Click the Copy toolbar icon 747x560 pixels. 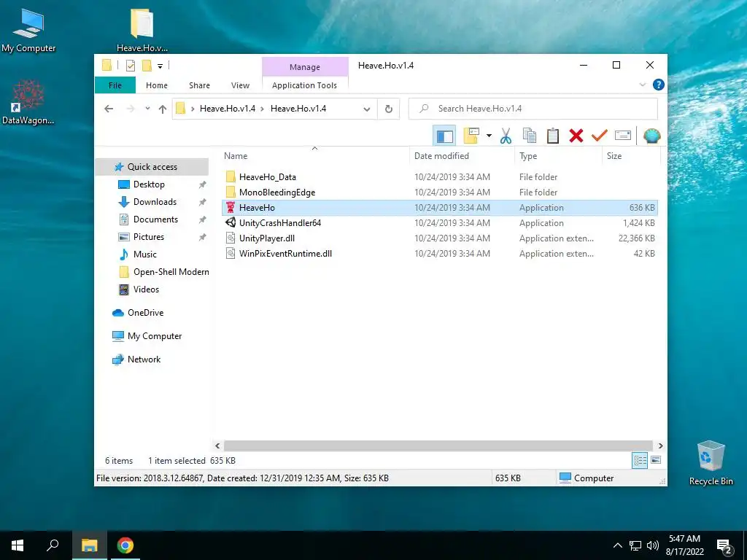pyautogui.click(x=530, y=136)
